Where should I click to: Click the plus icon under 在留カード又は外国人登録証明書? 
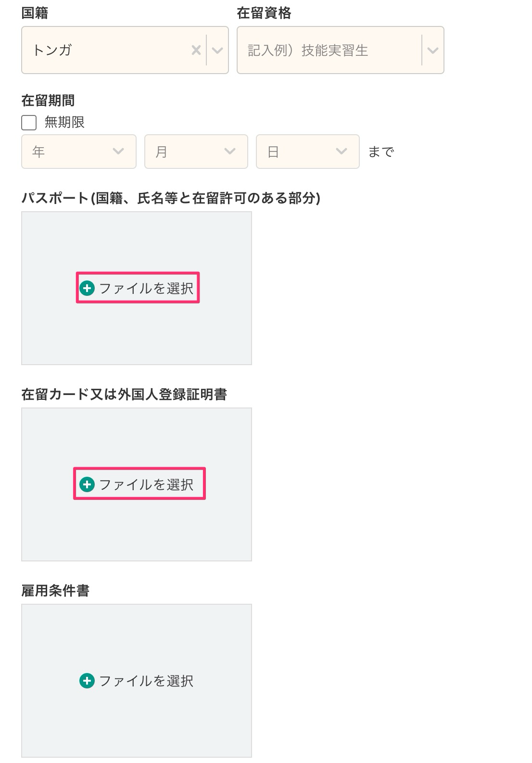tap(87, 484)
